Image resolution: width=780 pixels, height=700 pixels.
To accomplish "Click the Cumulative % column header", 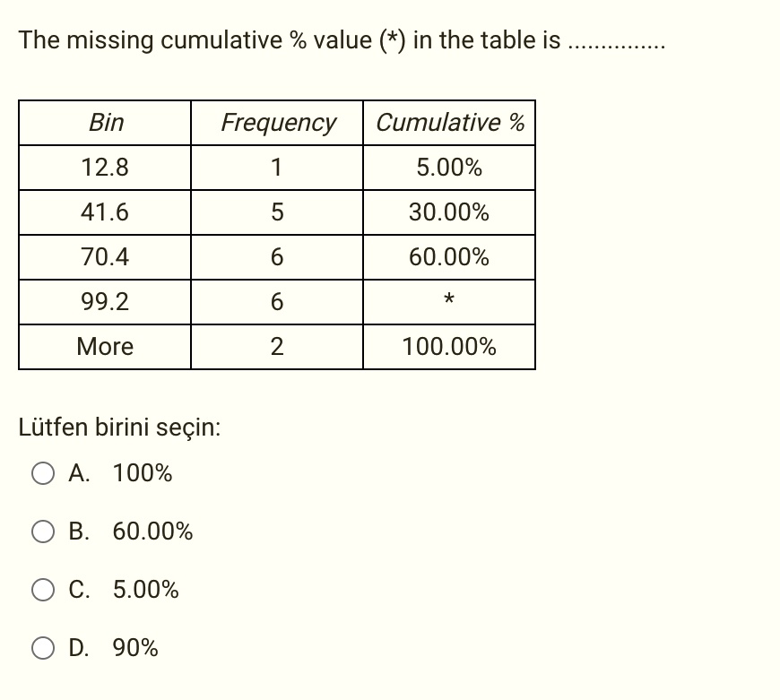I will pyautogui.click(x=449, y=123).
